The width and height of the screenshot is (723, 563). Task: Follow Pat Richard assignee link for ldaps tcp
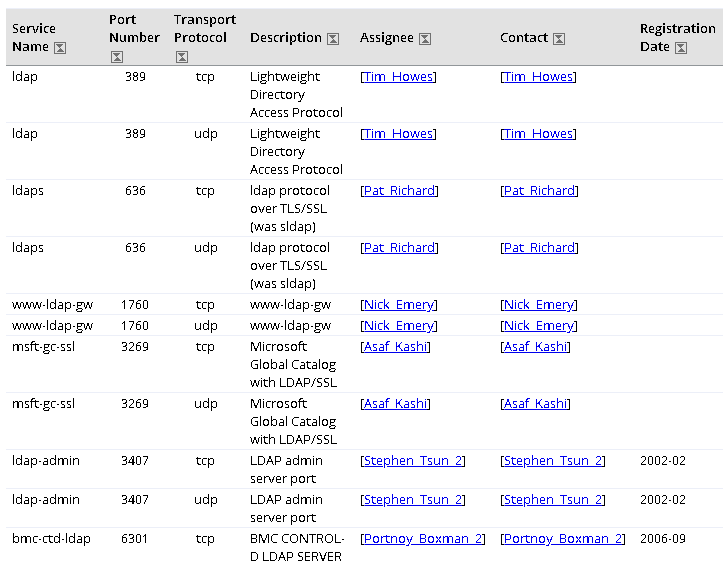399,190
